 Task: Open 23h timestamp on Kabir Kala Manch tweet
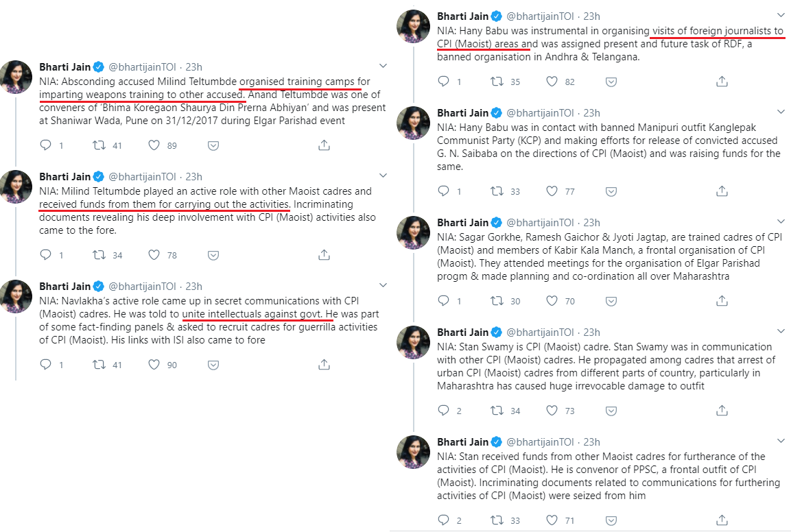coord(591,222)
